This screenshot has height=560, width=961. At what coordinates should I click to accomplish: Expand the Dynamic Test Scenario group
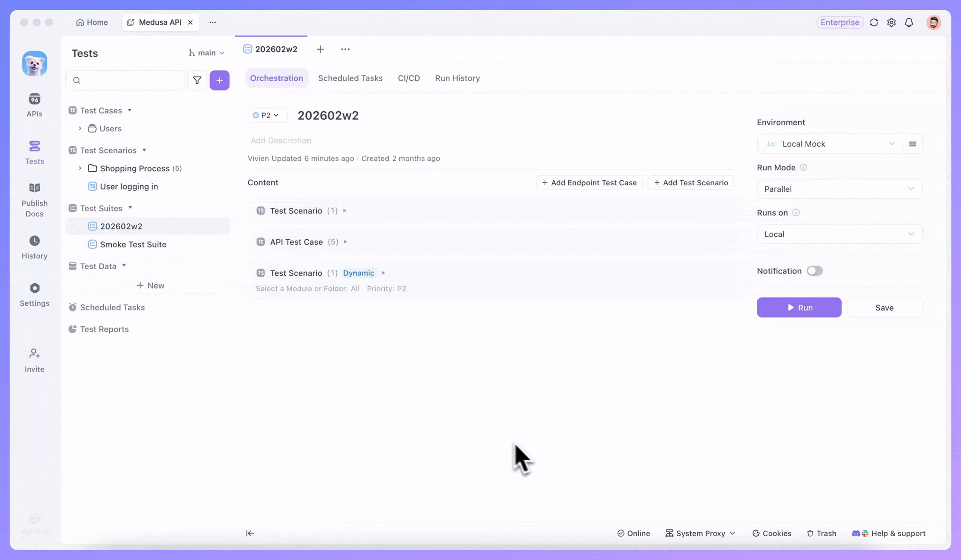[383, 273]
